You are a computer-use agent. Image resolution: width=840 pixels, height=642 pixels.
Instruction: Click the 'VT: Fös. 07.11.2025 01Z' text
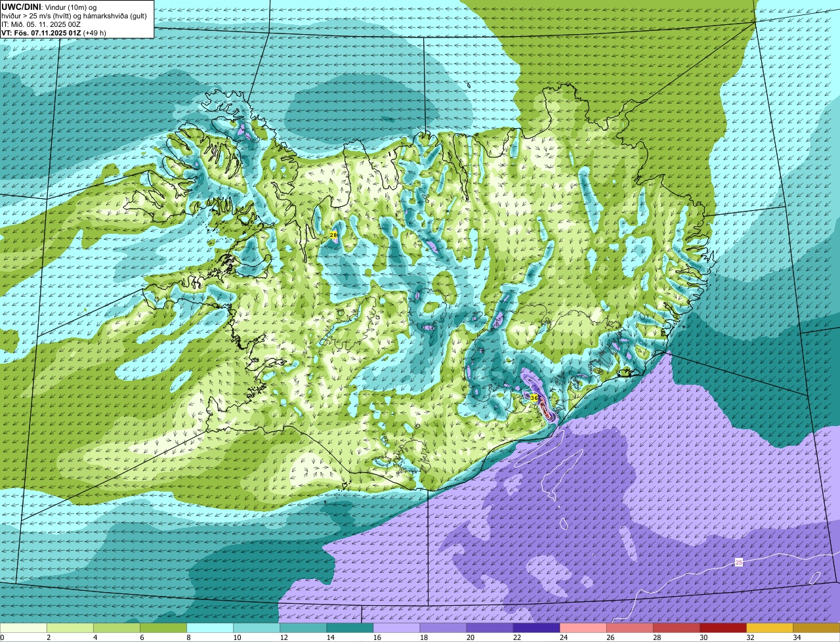coord(41,33)
